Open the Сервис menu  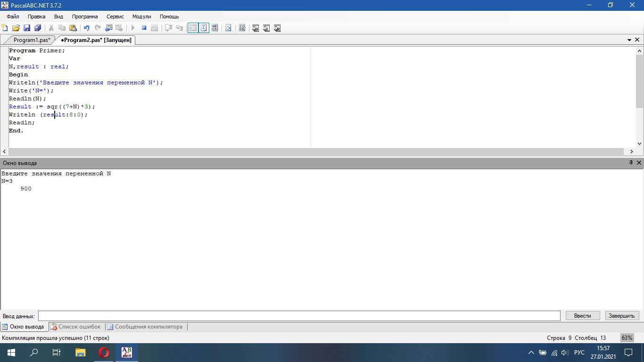[x=115, y=16]
